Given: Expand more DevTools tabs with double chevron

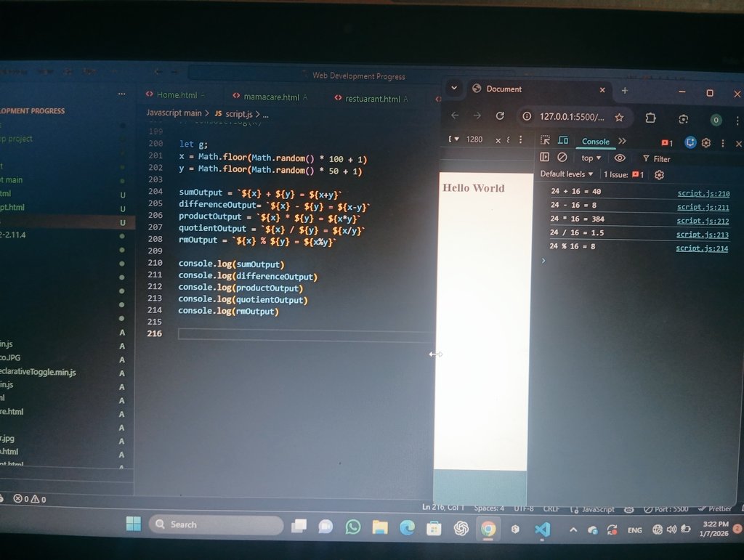Looking at the screenshot, I should click(622, 142).
